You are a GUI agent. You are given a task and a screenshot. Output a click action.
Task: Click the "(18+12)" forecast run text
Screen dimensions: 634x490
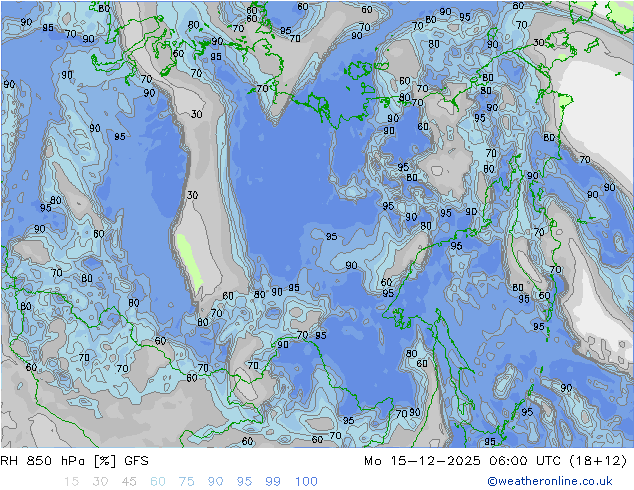coord(598,461)
